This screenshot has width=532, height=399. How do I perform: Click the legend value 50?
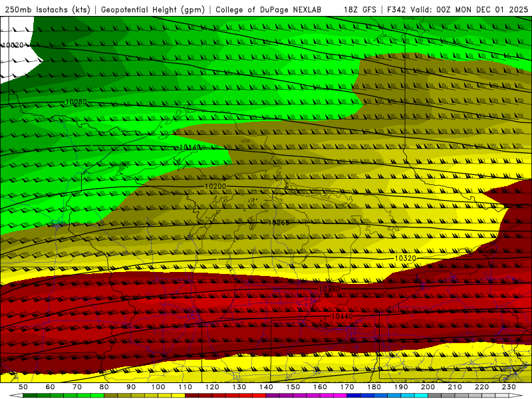(23, 387)
